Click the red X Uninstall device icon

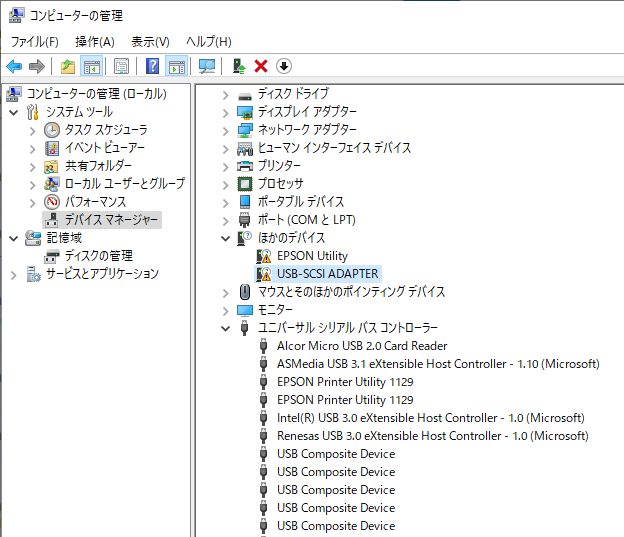(x=261, y=66)
